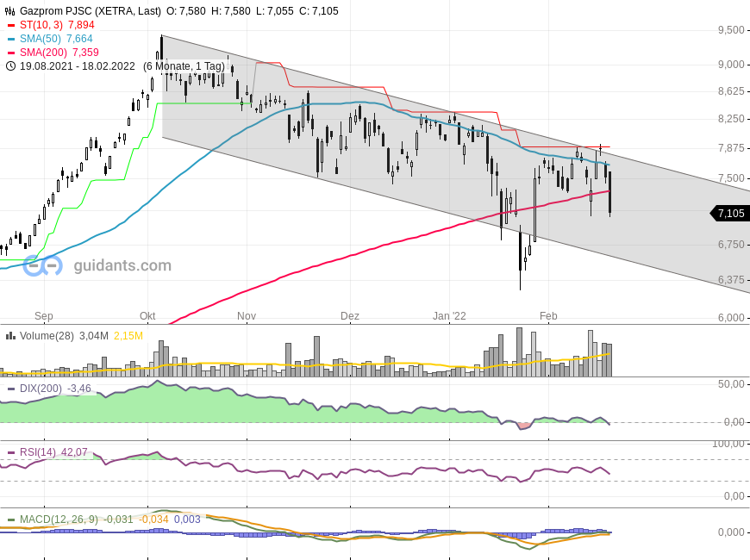Click the low price value L: 7,055
750x560 pixels.
pyautogui.click(x=274, y=11)
